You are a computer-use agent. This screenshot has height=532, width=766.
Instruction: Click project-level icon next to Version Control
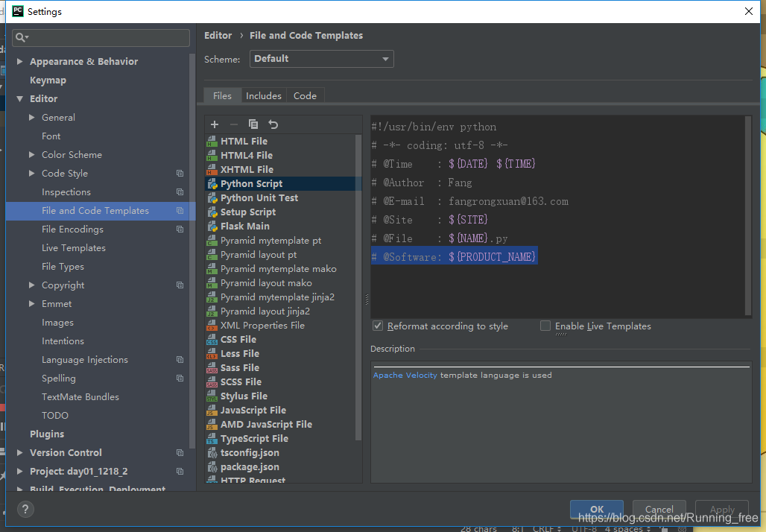(x=180, y=453)
